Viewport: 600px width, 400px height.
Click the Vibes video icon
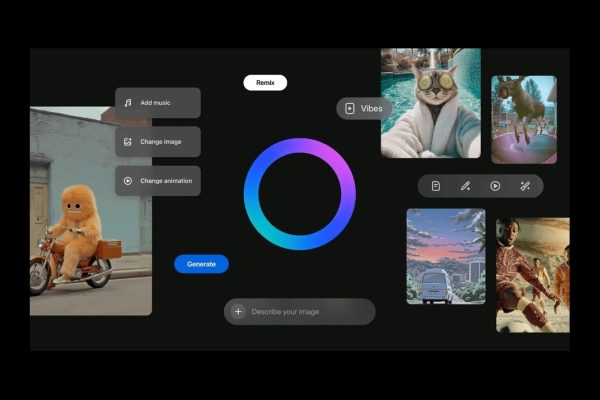click(x=350, y=108)
